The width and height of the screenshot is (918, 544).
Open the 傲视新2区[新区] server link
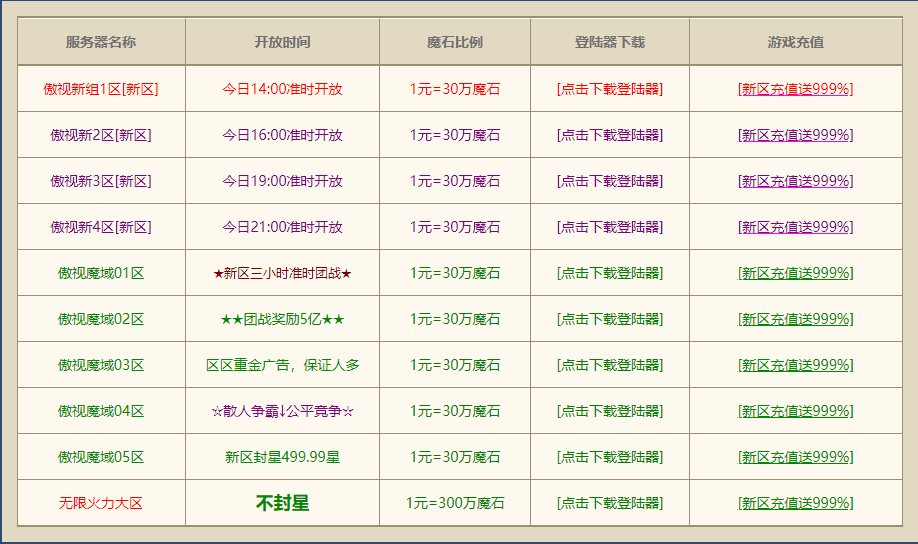101,135
